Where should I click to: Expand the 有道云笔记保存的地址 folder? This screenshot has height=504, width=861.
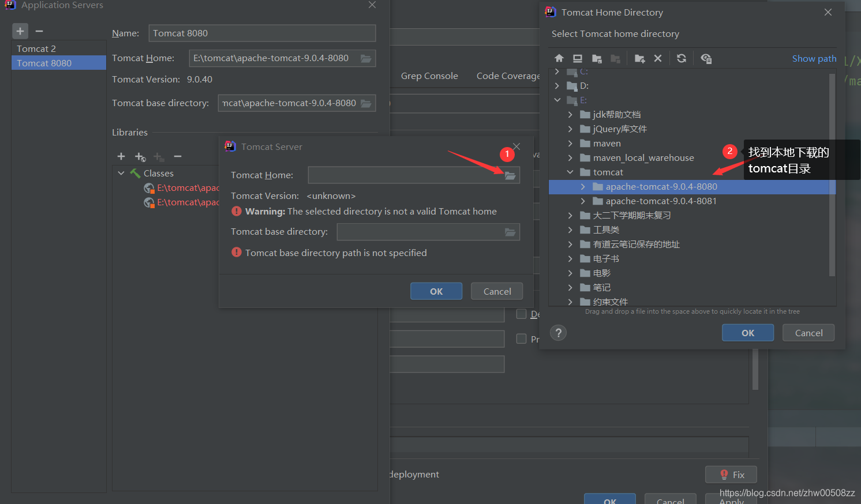tap(570, 245)
